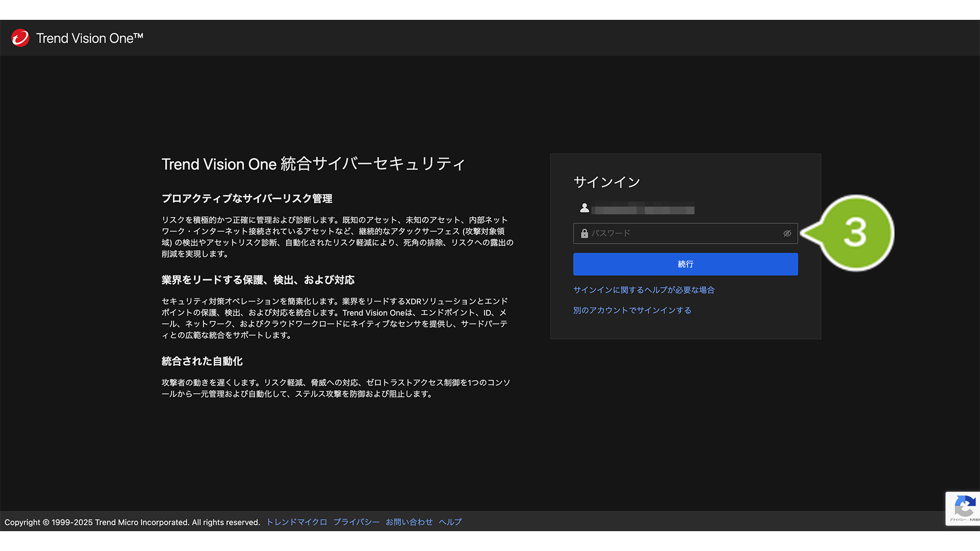Open サインインに関するヘルプが必要な場合 link
Image resolution: width=980 pixels, height=551 pixels.
point(643,290)
